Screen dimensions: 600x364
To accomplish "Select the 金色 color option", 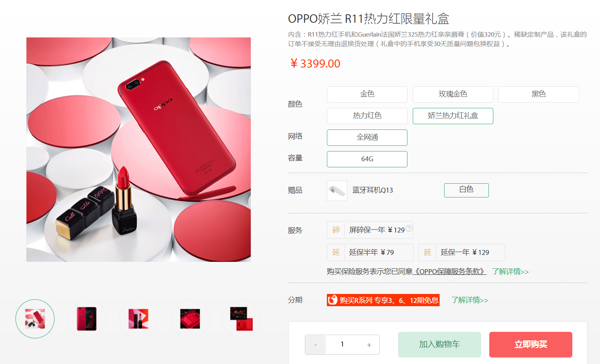I will tap(367, 94).
